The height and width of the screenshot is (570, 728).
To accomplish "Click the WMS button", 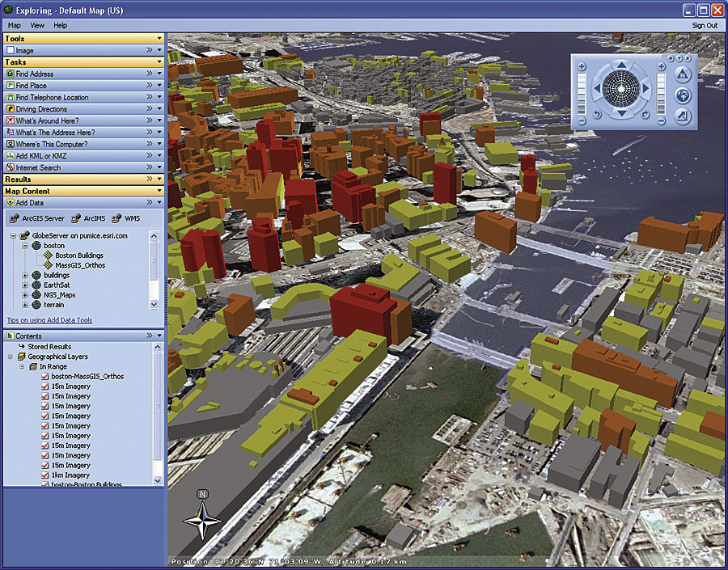I will click(x=125, y=218).
